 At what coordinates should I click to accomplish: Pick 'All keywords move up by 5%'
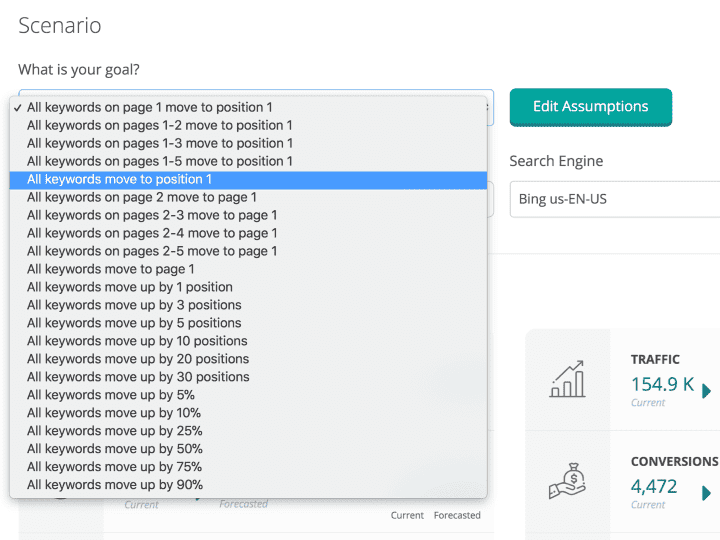[x=113, y=395]
